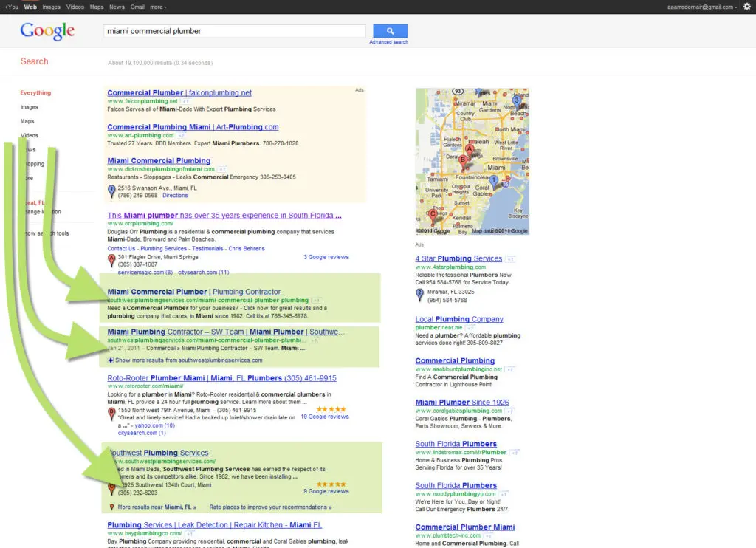Filter results by Maps in sidebar
The height and width of the screenshot is (548, 756).
coord(27,121)
